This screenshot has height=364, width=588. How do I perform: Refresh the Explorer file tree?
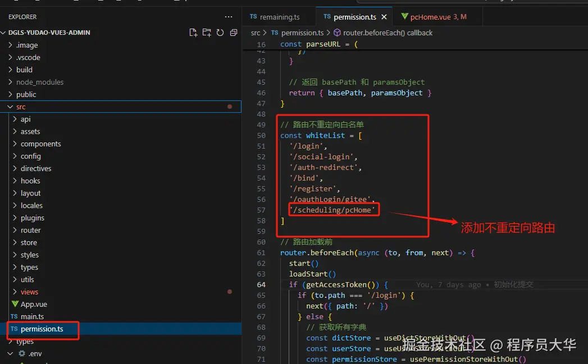click(220, 33)
